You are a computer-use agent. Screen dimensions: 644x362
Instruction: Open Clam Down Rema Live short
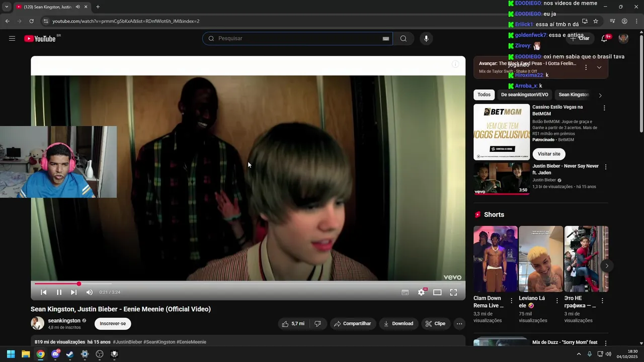pyautogui.click(x=496, y=258)
